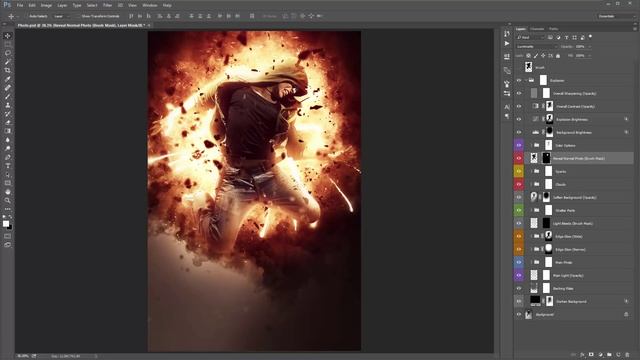Hide the yellow Sparks group

pyautogui.click(x=519, y=171)
